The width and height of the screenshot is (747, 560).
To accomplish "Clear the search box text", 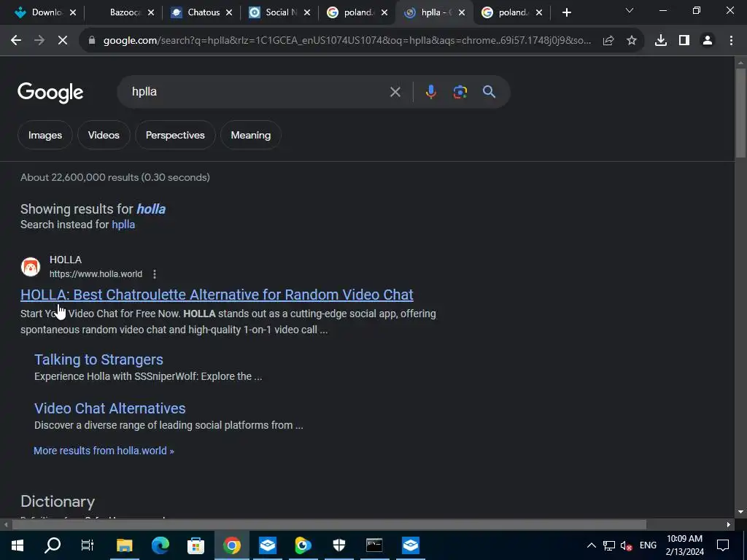I will tap(395, 92).
